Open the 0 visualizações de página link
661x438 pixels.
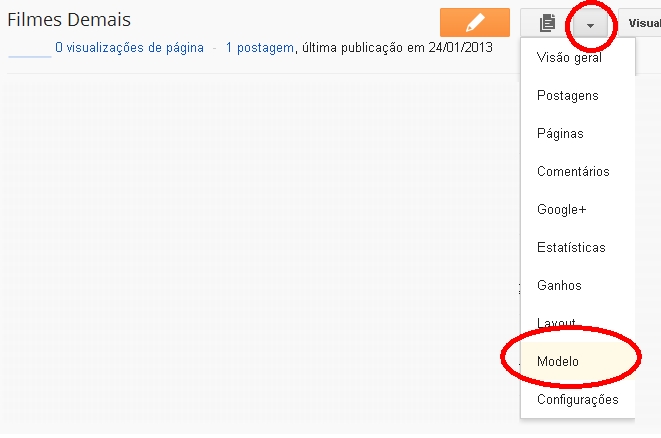click(129, 47)
